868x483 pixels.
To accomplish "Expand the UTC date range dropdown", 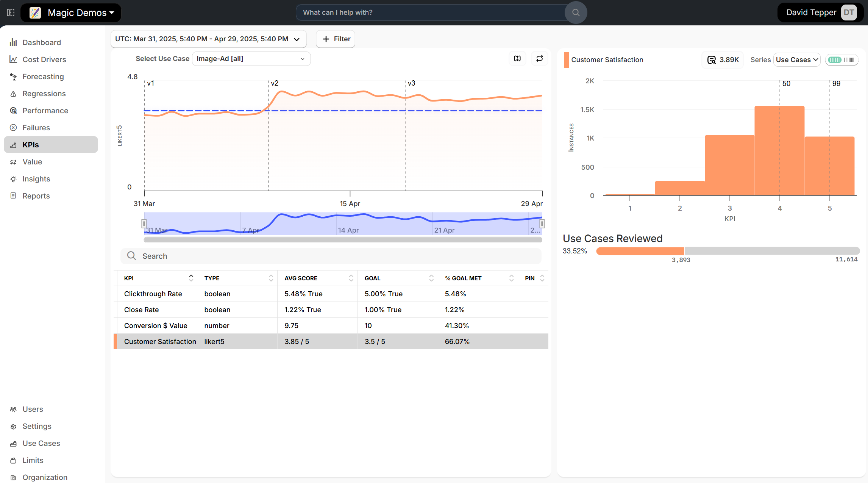I will [208, 39].
